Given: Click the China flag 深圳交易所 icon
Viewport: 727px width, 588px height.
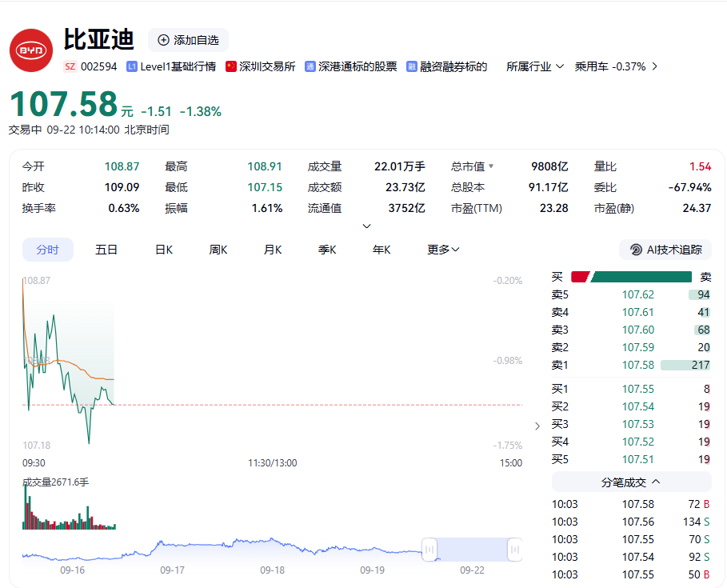Looking at the screenshot, I should [231, 66].
